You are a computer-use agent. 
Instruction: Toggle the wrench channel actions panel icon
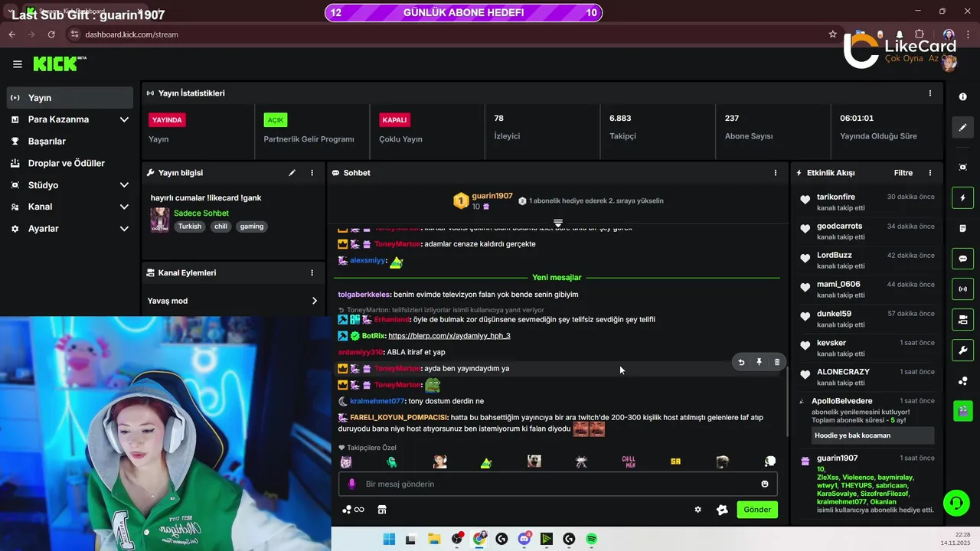pyautogui.click(x=962, y=350)
